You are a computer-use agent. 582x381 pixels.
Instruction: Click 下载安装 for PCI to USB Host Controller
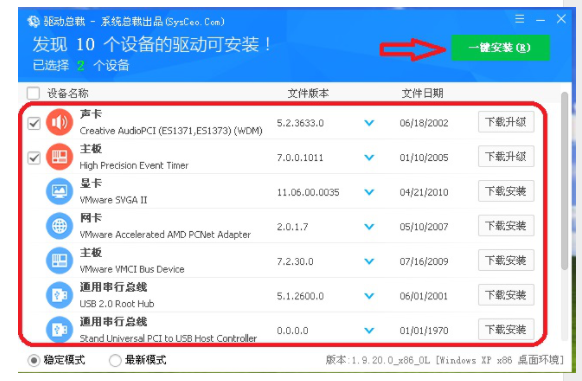click(x=506, y=329)
